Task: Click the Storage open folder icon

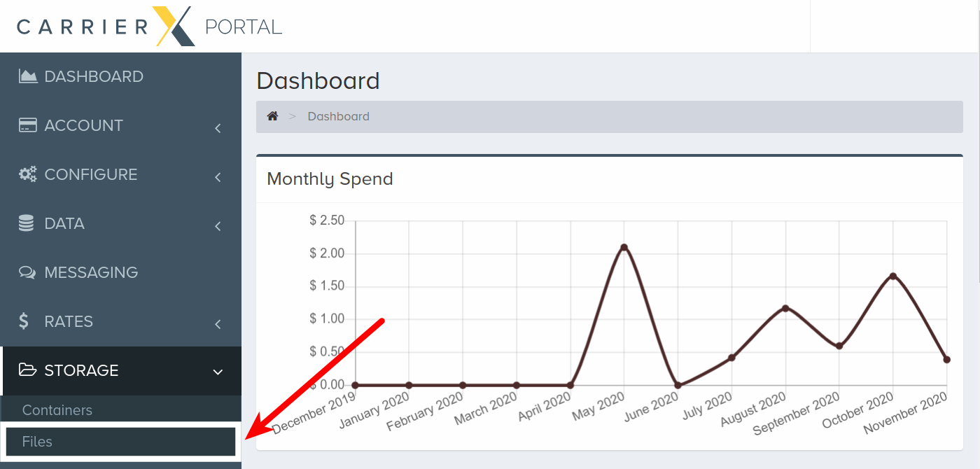Action: 27,370
